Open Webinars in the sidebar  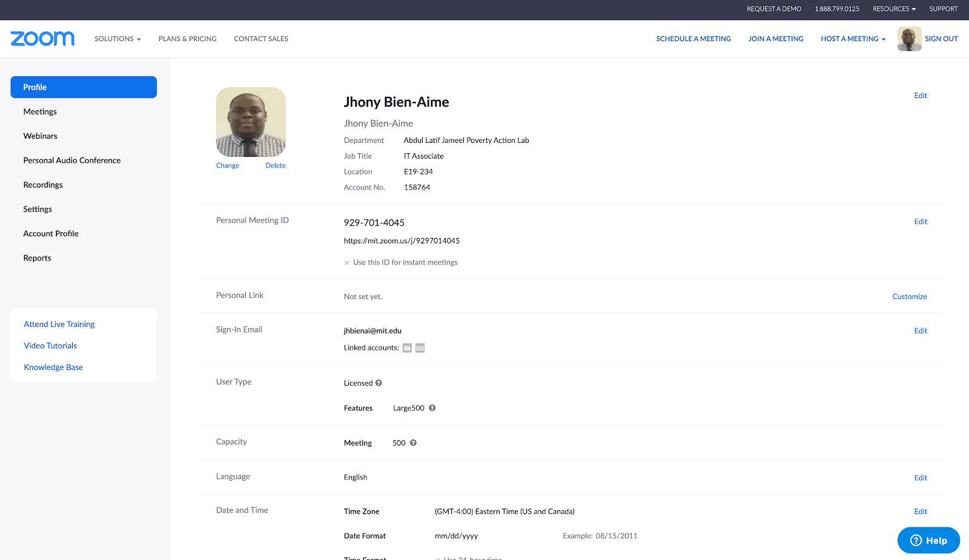(41, 136)
